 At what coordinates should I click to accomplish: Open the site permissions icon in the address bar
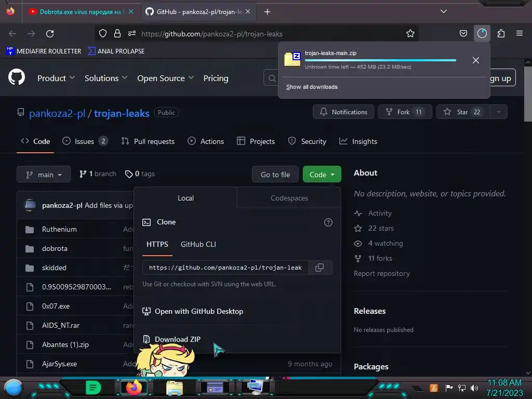[132, 33]
